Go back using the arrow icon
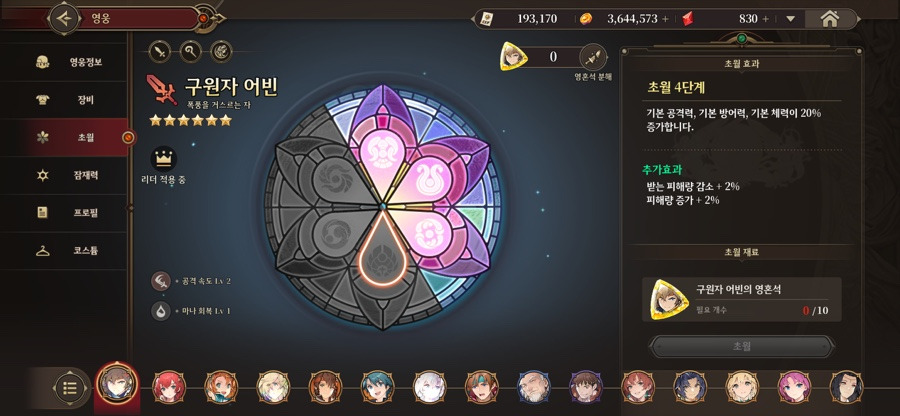 (x=64, y=18)
